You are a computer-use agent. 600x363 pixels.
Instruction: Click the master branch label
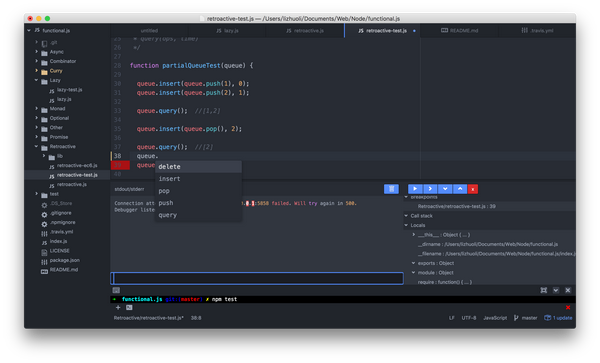(529, 318)
